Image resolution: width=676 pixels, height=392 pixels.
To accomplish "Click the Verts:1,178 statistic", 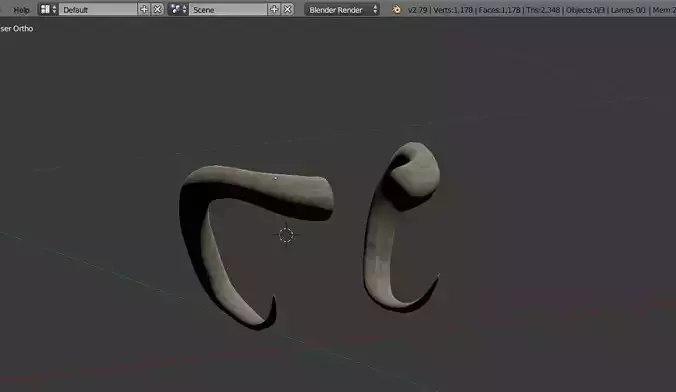I will coord(453,9).
